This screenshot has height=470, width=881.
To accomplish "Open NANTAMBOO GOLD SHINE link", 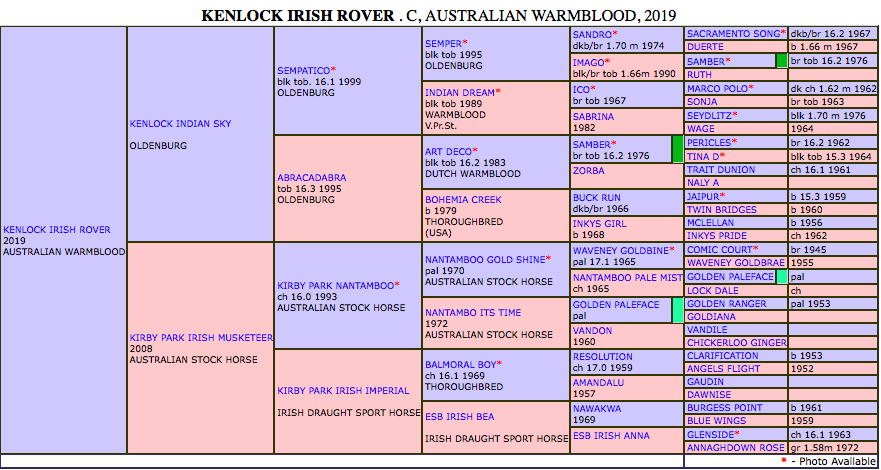I will pos(484,259).
